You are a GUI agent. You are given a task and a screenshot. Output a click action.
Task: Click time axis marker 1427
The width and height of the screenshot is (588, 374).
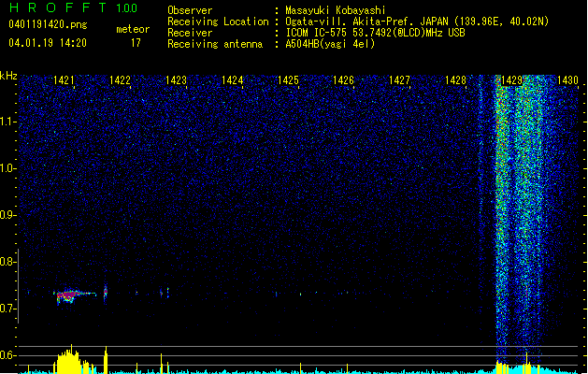pos(399,80)
